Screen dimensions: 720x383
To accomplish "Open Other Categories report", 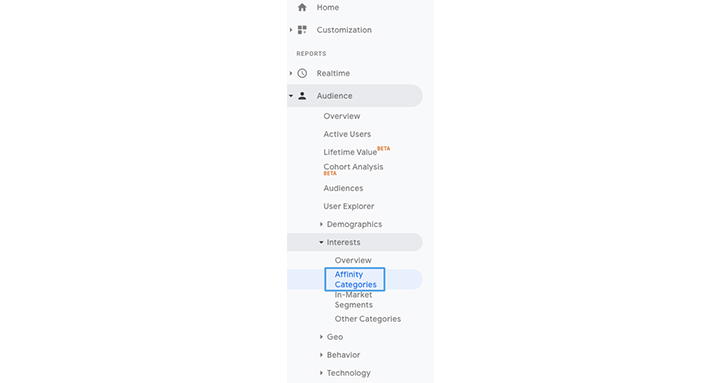I will (x=367, y=319).
